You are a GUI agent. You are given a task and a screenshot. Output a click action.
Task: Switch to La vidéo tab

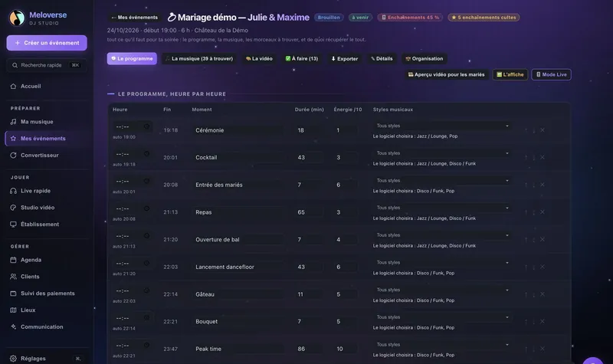[x=259, y=59]
